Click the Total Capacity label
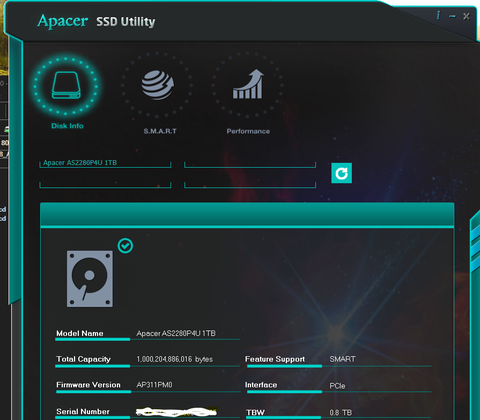480x420 pixels. [83, 359]
